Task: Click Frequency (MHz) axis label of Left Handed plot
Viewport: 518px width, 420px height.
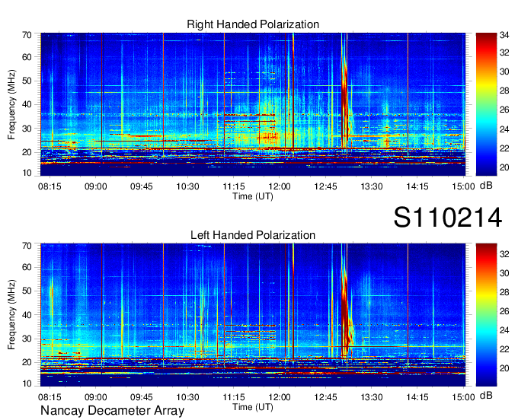Action: click(11, 315)
